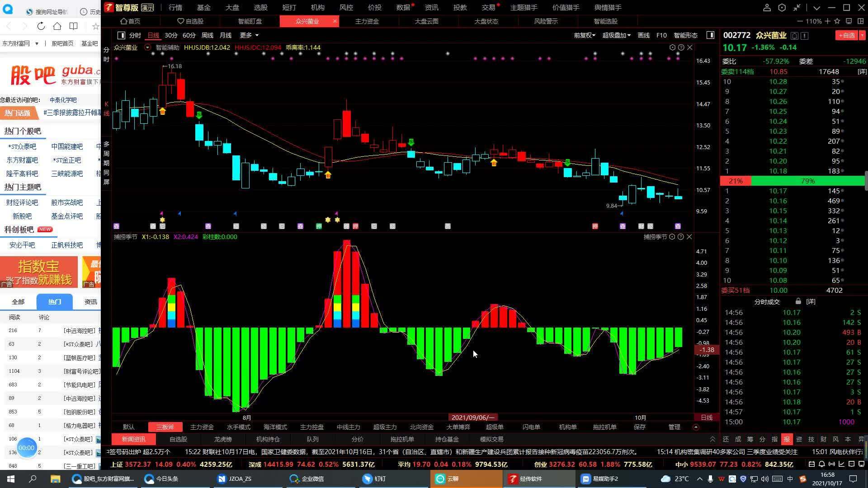868x488 pixels.
Task: Click the lock icon beside 分时成交
Action: click(x=798, y=301)
